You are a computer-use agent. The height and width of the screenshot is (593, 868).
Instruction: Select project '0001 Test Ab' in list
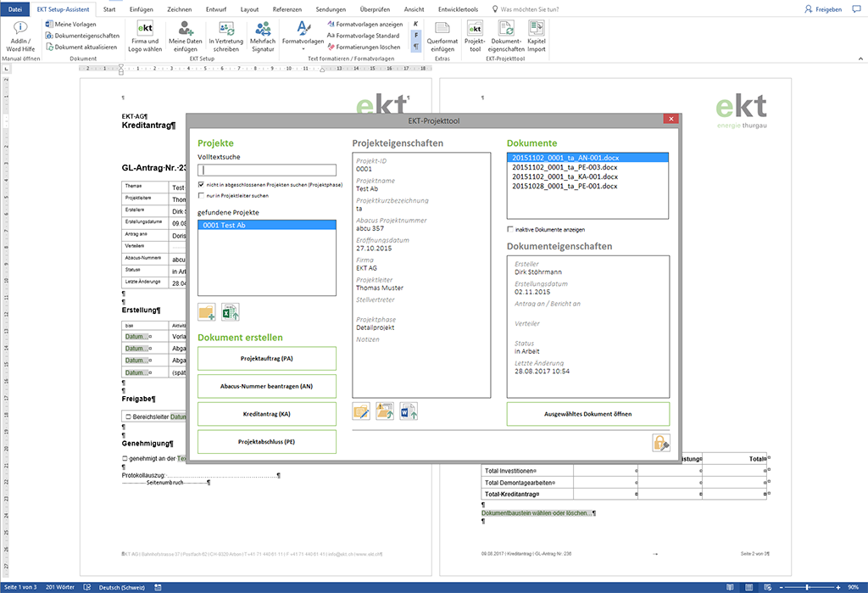pos(267,225)
